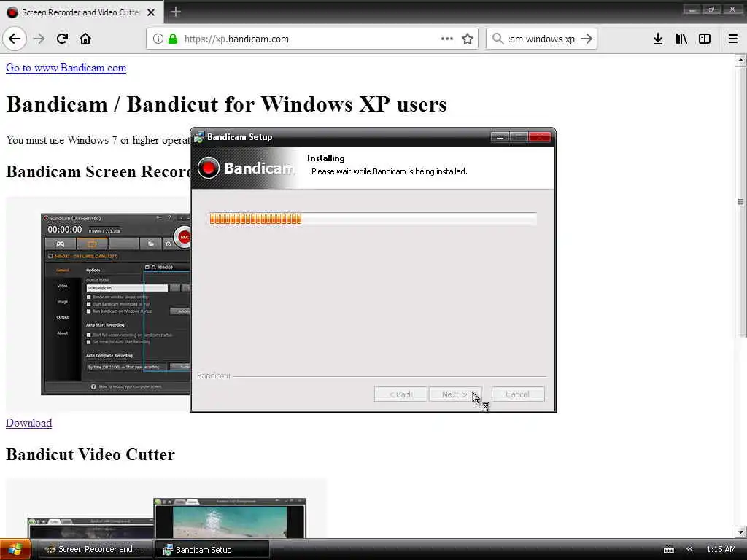
Task: Expand hidden tray icons with the chevron
Action: coord(689,549)
